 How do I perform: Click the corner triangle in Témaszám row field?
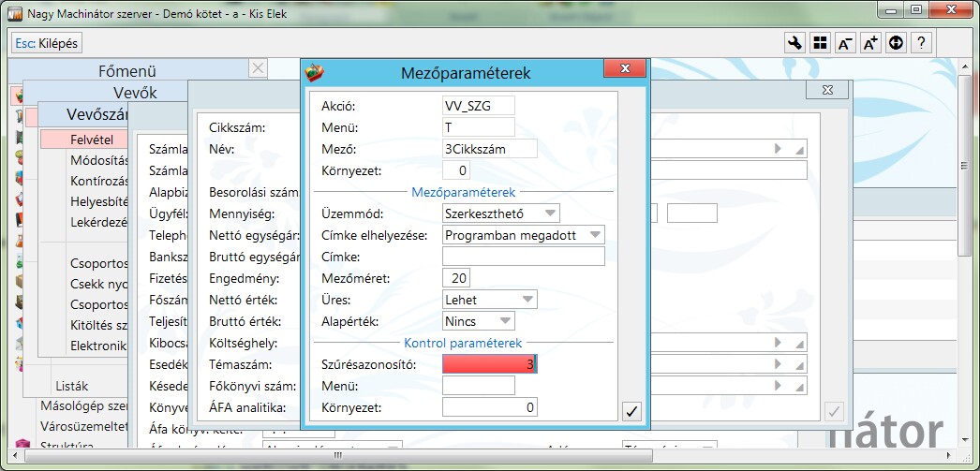(x=799, y=365)
